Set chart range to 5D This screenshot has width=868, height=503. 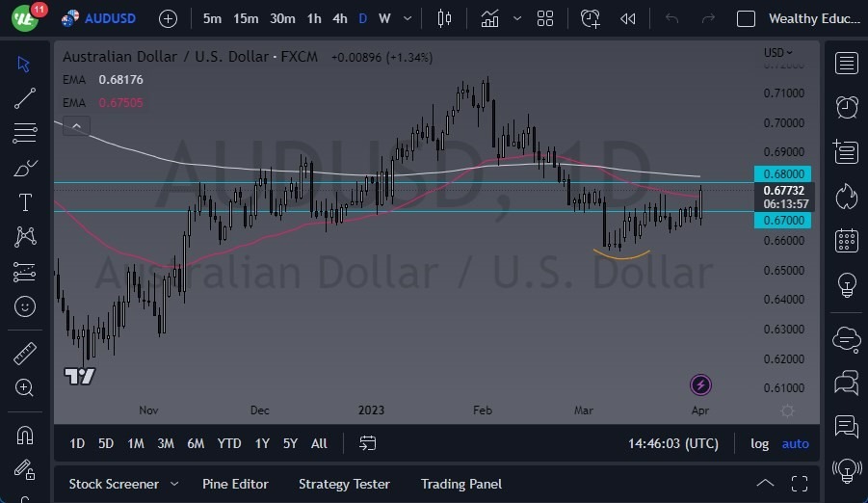pyautogui.click(x=106, y=443)
